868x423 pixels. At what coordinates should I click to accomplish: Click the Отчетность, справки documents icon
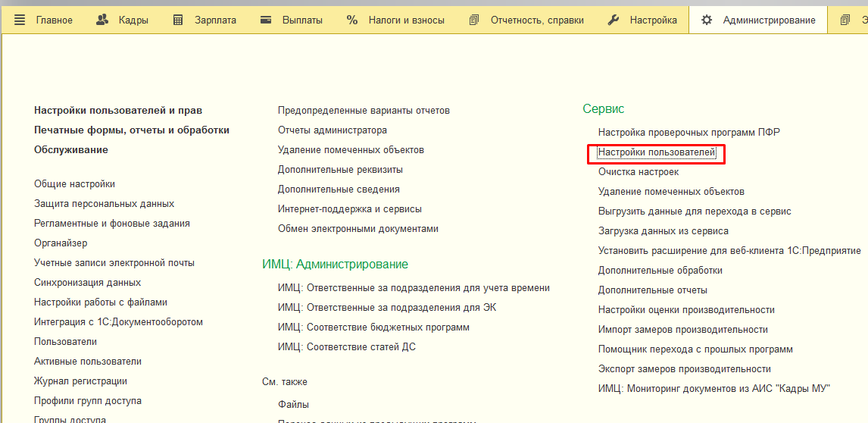pyautogui.click(x=474, y=20)
